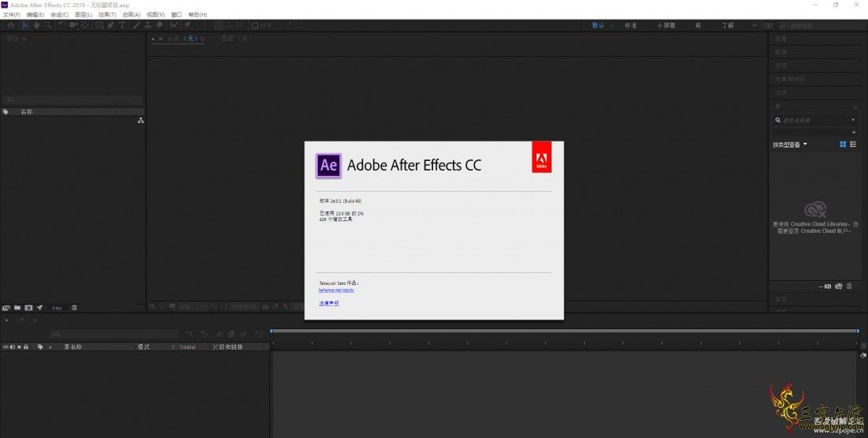This screenshot has width=868, height=438.
Task: Select the 合成 (无) viewer tab
Action: (x=183, y=39)
